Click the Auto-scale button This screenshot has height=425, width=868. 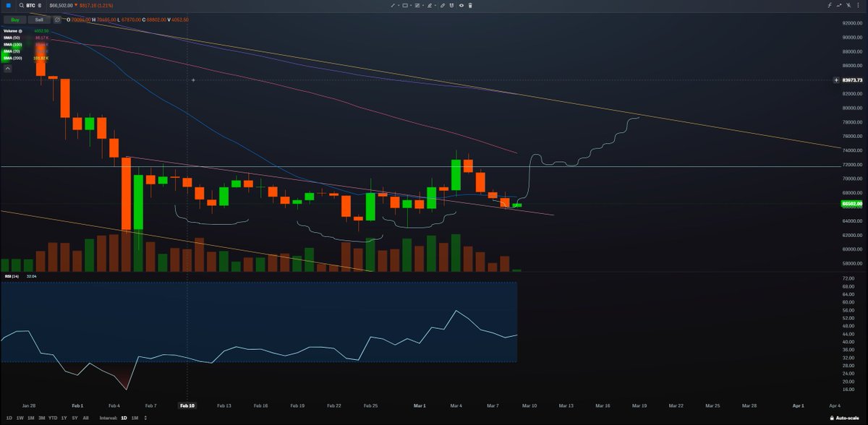[x=846, y=418]
